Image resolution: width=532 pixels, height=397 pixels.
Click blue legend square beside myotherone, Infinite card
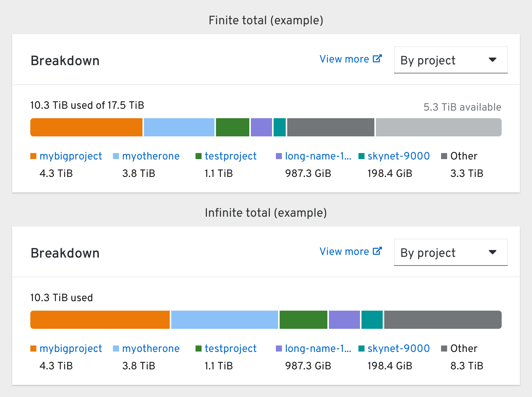(x=116, y=349)
